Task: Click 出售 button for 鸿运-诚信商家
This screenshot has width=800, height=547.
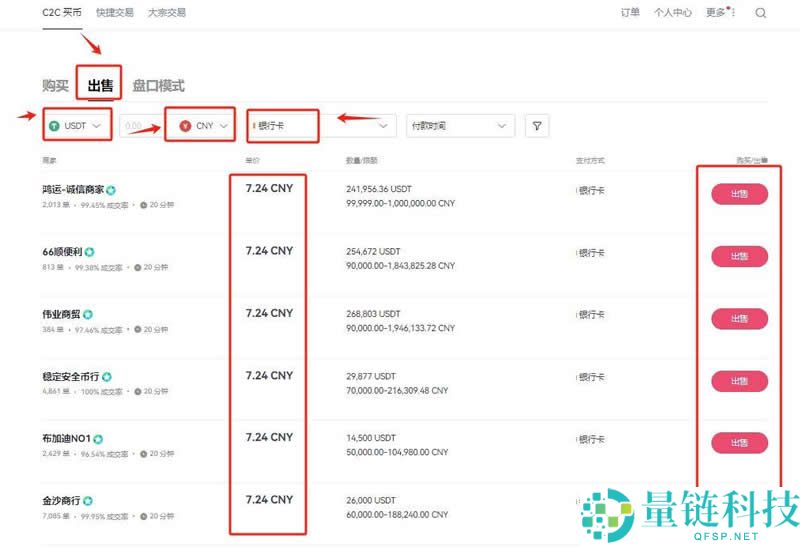Action: (x=739, y=194)
